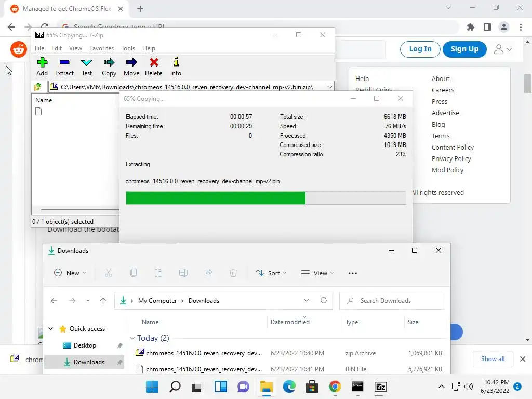
Task: Open the New dropdown in Downloads
Action: (x=70, y=273)
